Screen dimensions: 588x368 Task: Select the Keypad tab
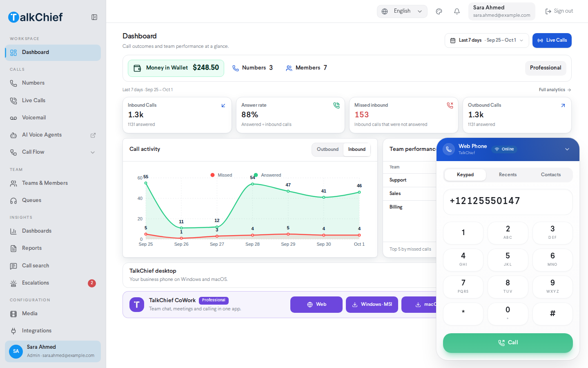click(465, 175)
